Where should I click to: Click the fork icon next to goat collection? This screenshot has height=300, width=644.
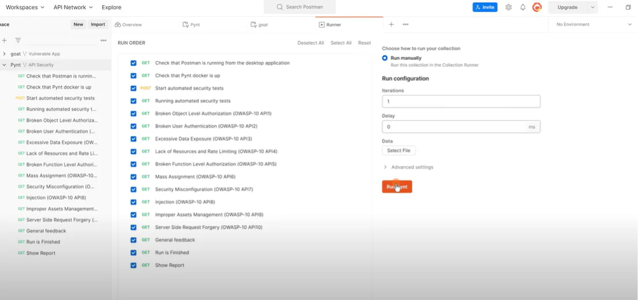click(25, 54)
